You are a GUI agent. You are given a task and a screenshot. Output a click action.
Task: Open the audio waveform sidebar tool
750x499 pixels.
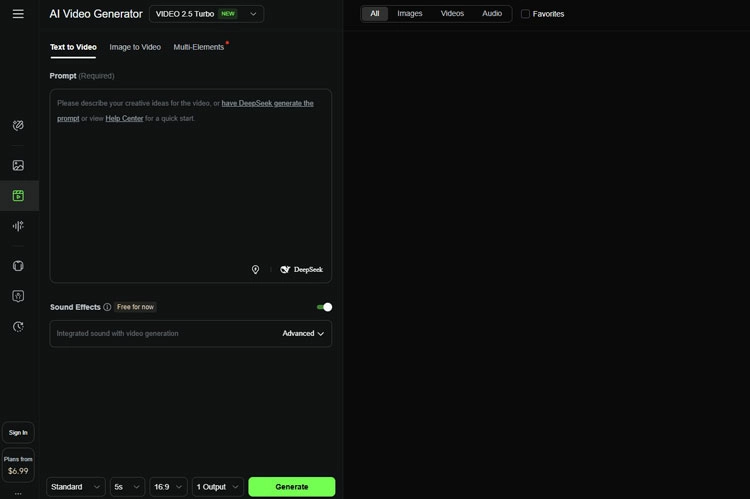[18, 226]
